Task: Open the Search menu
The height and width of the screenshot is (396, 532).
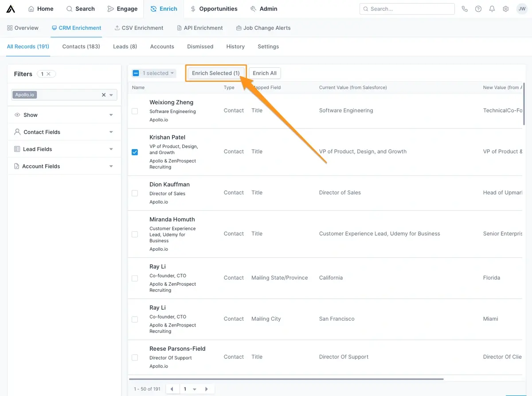Action: point(81,9)
